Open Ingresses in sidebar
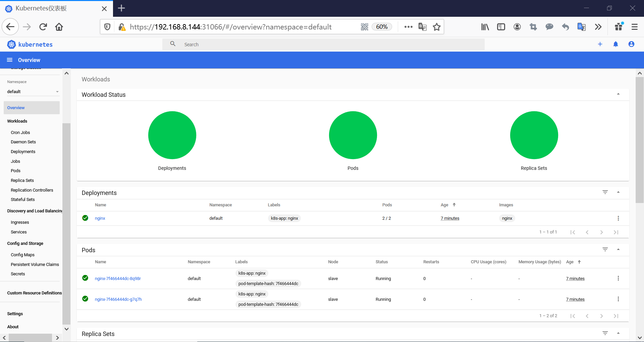This screenshot has width=644, height=342. [20, 222]
